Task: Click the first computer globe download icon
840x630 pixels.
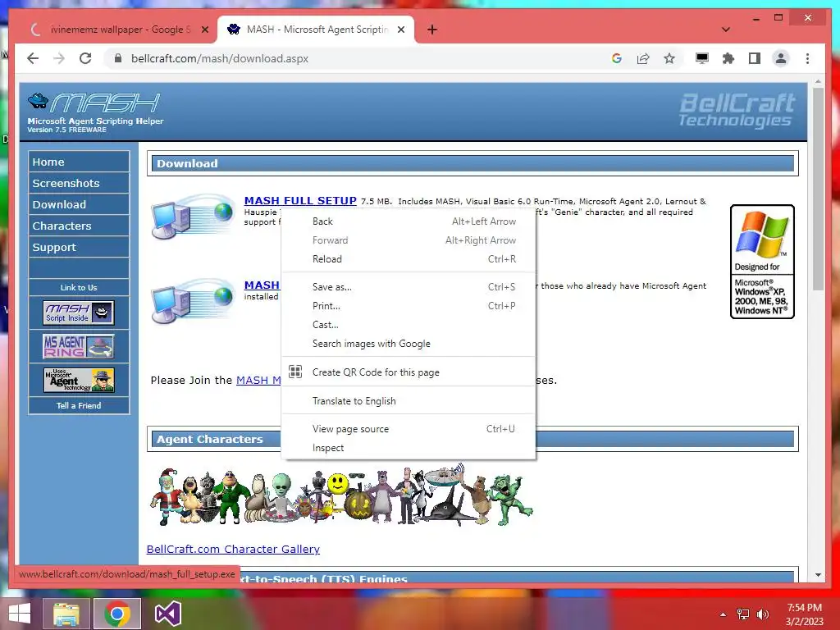Action: [x=193, y=217]
